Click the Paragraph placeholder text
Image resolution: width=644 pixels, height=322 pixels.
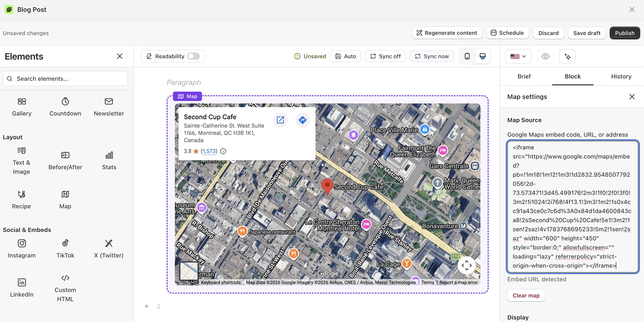pos(184,82)
